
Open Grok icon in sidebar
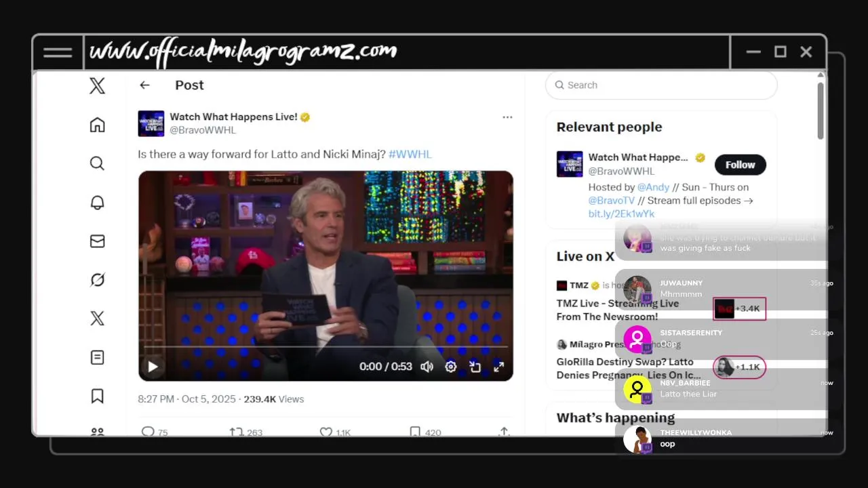(97, 280)
